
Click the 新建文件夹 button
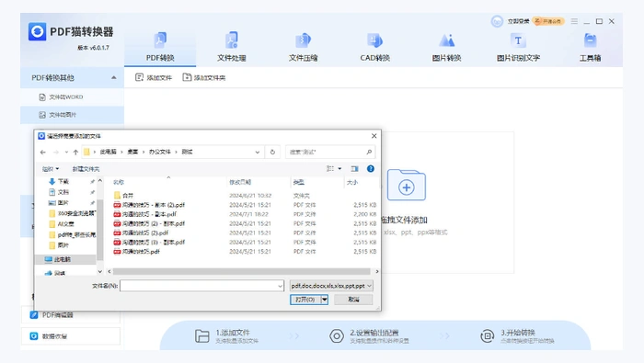tap(86, 169)
